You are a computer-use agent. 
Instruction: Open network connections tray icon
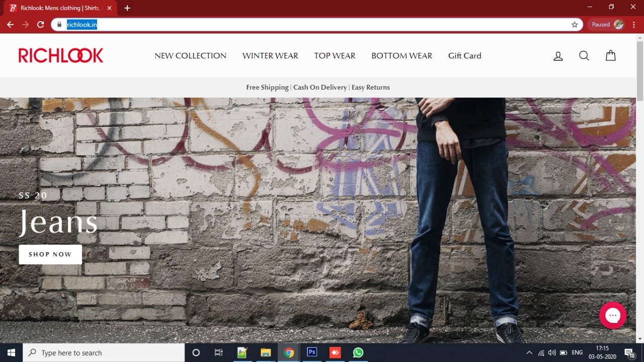541,352
